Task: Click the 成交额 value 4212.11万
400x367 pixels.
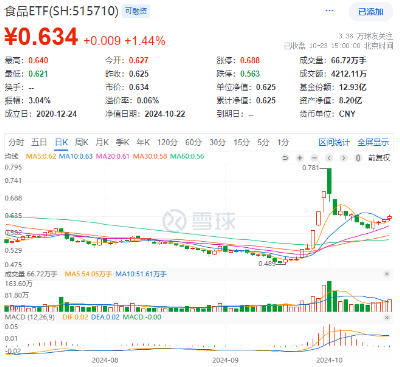Action: coord(349,74)
